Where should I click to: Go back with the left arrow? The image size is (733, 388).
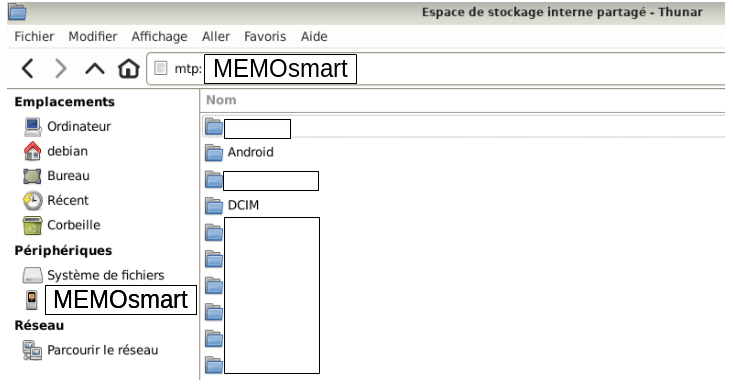click(x=28, y=68)
